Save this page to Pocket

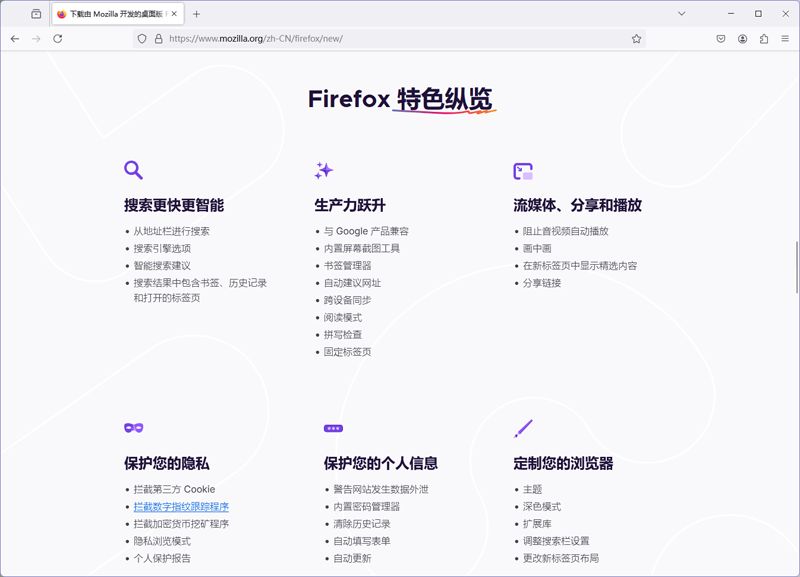pyautogui.click(x=721, y=39)
